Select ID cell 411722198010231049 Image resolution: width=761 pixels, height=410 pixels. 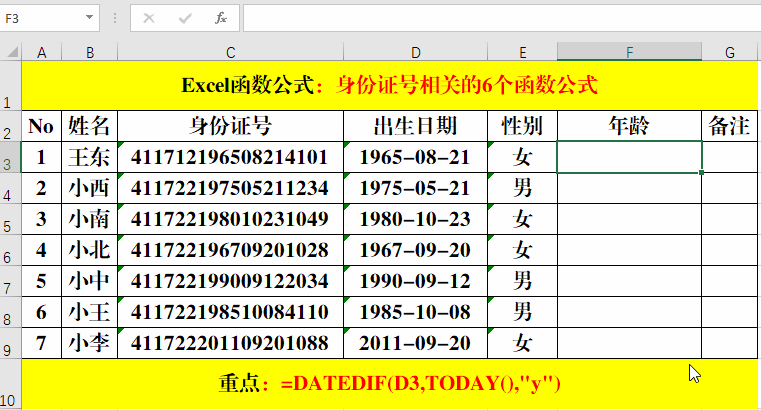tap(231, 219)
